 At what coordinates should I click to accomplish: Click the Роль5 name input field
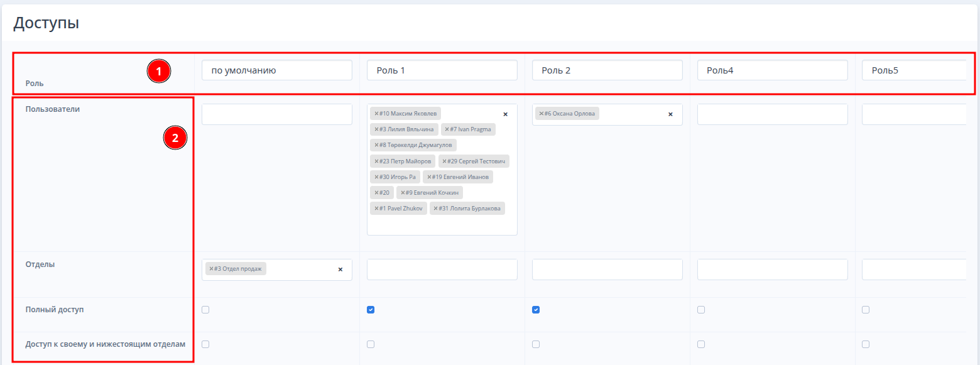click(913, 70)
